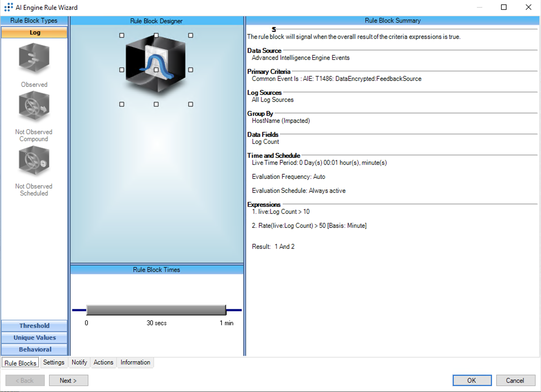Click the Cancel button

pos(515,380)
